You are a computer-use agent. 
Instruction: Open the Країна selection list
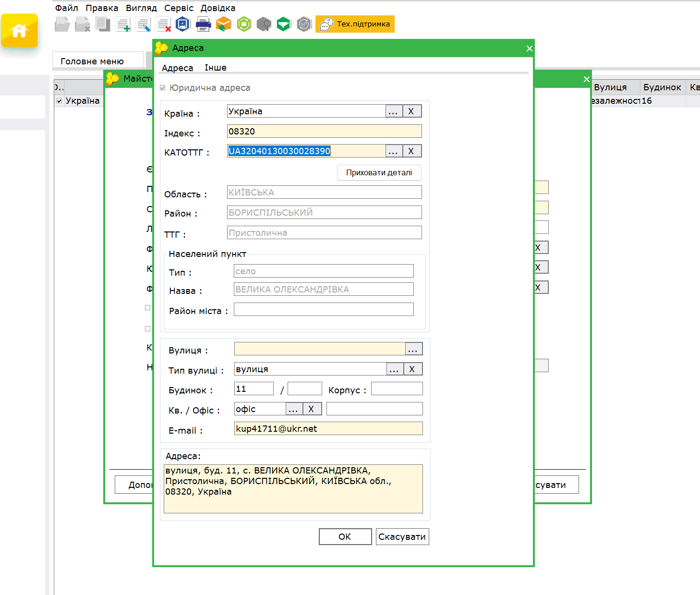[393, 111]
